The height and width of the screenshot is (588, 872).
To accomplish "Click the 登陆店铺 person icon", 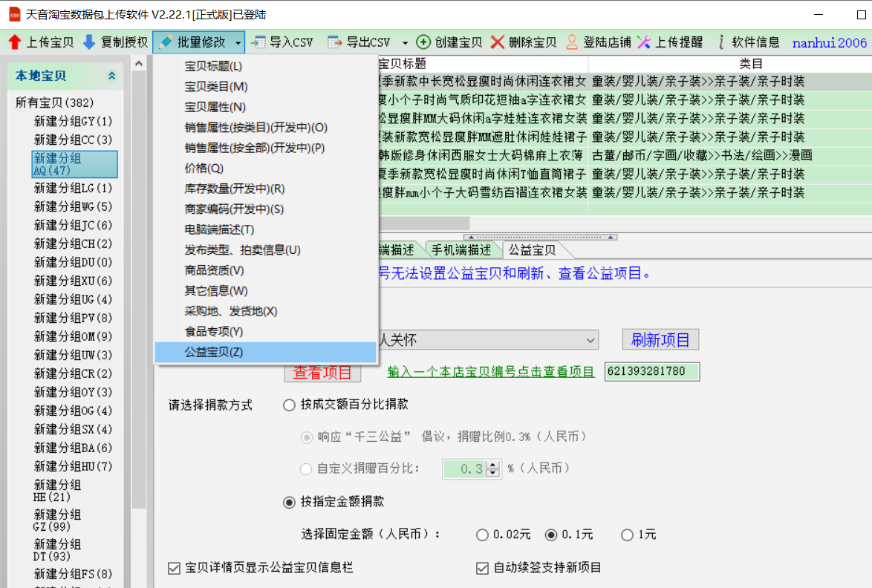I will [572, 42].
